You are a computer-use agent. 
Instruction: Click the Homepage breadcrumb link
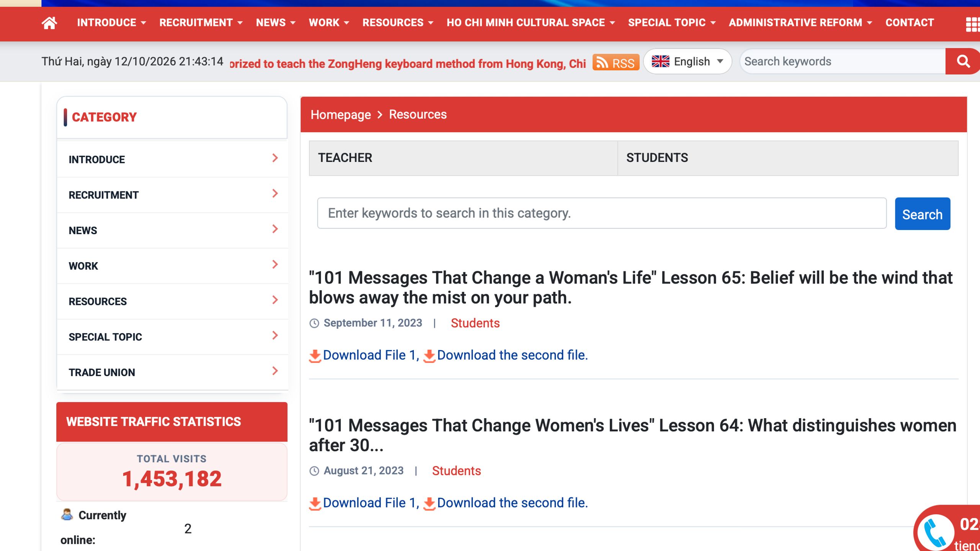[x=340, y=114]
